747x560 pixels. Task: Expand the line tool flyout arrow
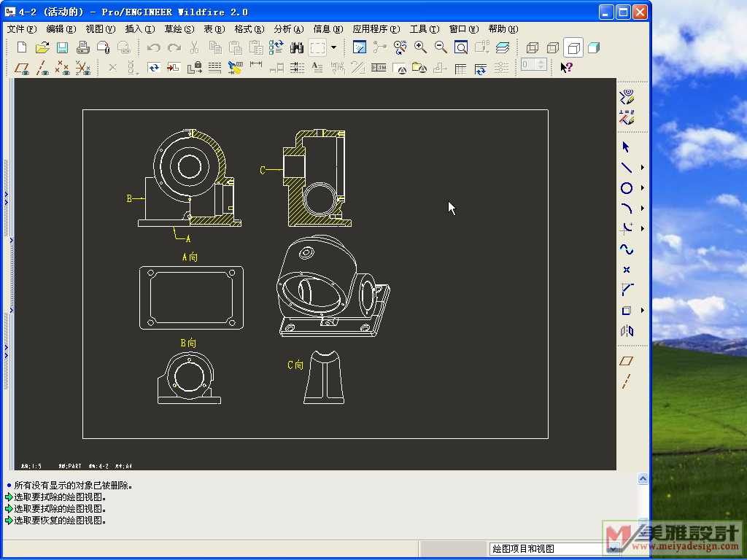click(x=642, y=168)
